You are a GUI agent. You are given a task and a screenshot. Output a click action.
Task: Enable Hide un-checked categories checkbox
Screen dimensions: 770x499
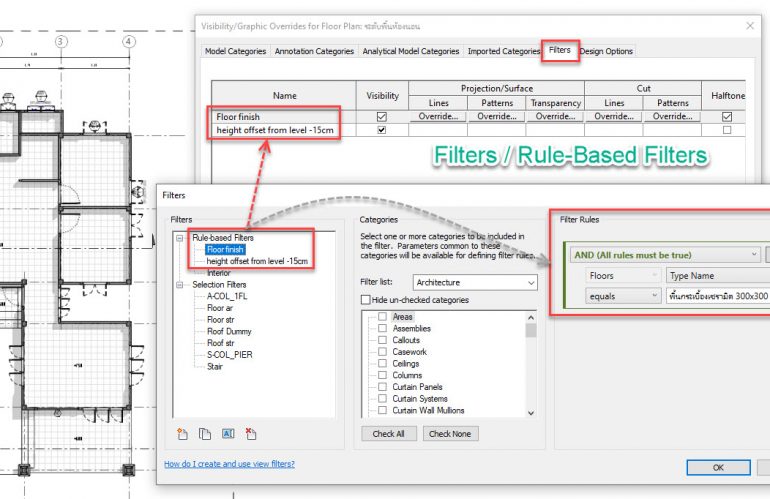click(365, 300)
